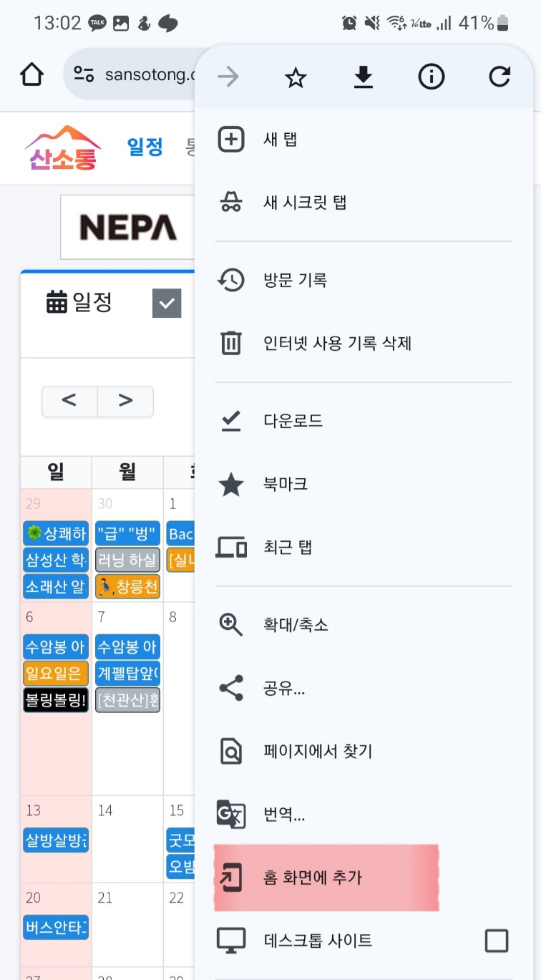Toggle the checkbox next to 일정 heading
Viewport: 541px width, 980px height.
point(167,304)
